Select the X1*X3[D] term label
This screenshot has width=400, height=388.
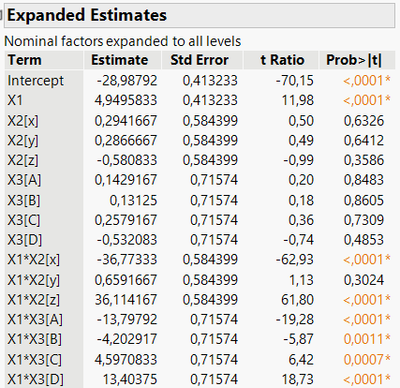35,379
